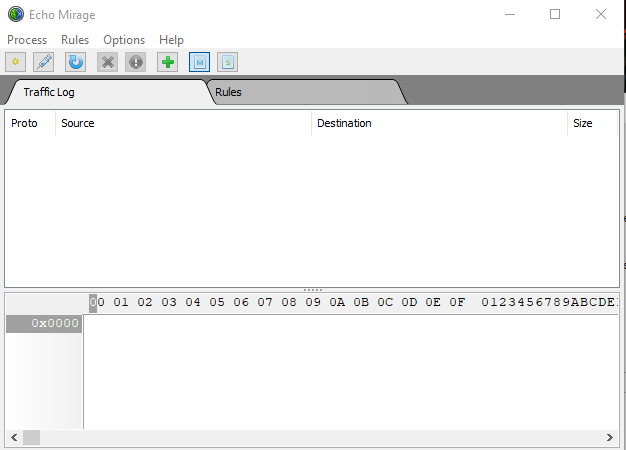Click the yellow star Execute toolbar icon
Image resolution: width=626 pixels, height=450 pixels.
[x=16, y=62]
